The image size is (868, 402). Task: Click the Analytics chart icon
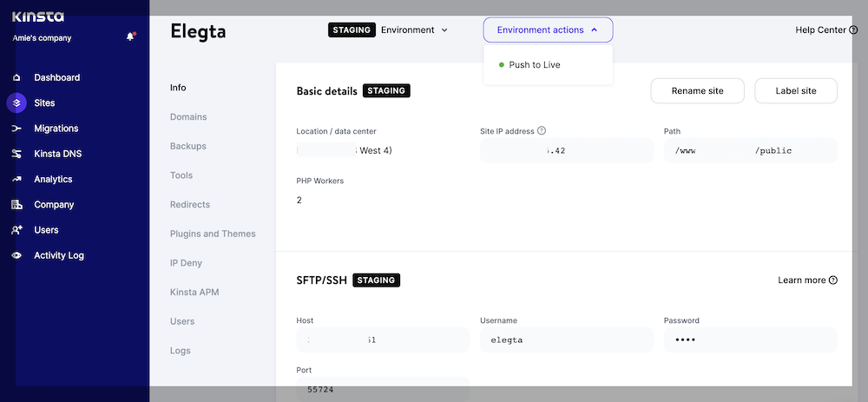pyautogui.click(x=16, y=180)
